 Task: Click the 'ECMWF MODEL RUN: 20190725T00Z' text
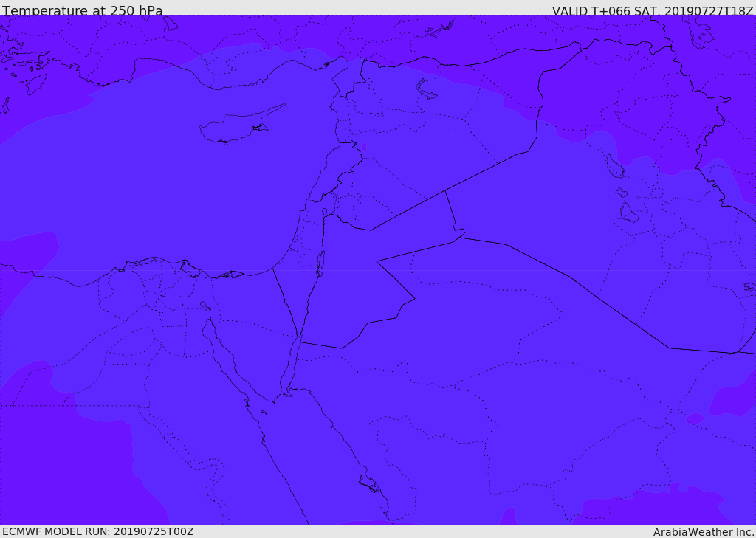[x=98, y=531]
